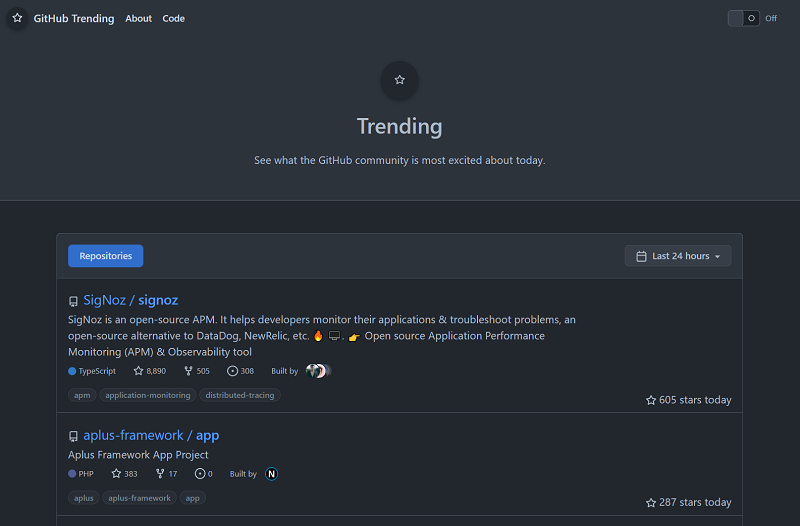This screenshot has height=526, width=800.
Task: Click the PHP language color dot
Action: [x=72, y=473]
